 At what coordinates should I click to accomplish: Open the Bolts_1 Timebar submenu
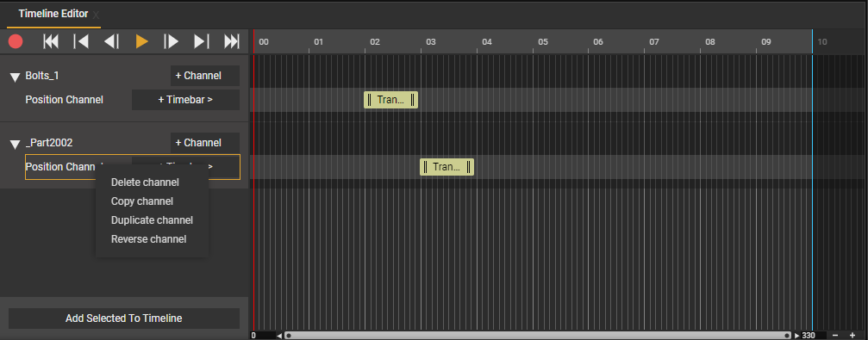click(x=185, y=100)
